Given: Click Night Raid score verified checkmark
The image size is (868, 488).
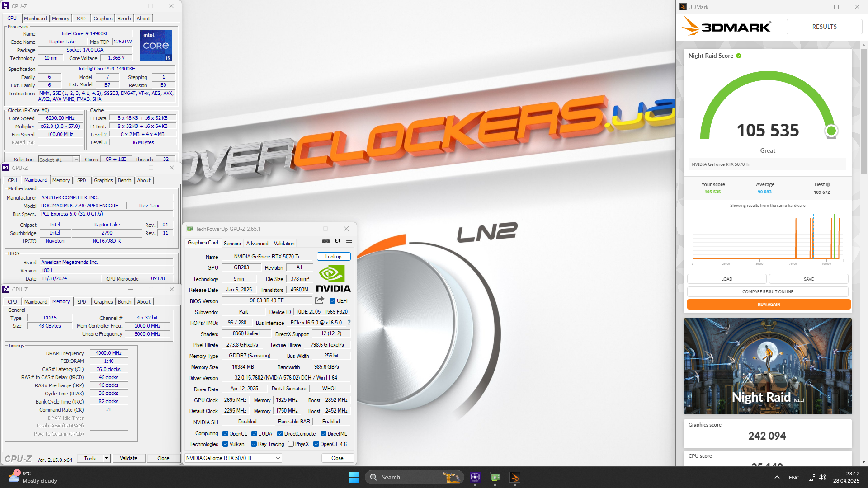Looking at the screenshot, I should (739, 56).
